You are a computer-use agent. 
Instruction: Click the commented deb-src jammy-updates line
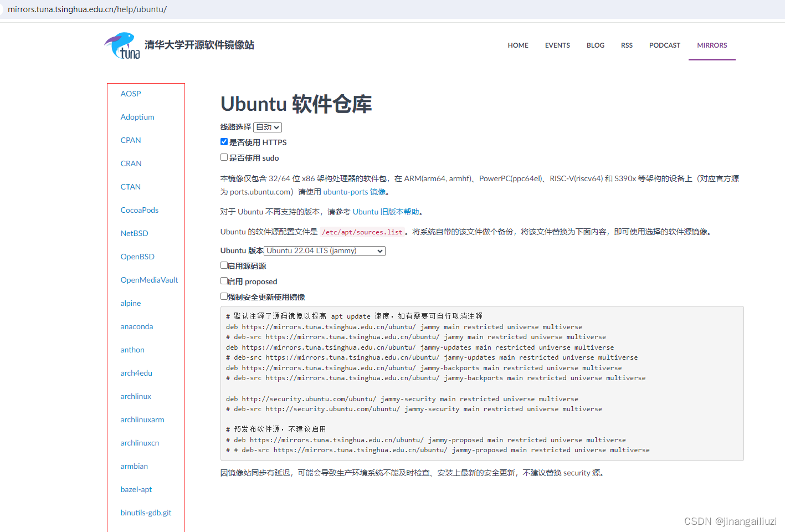[432, 358]
